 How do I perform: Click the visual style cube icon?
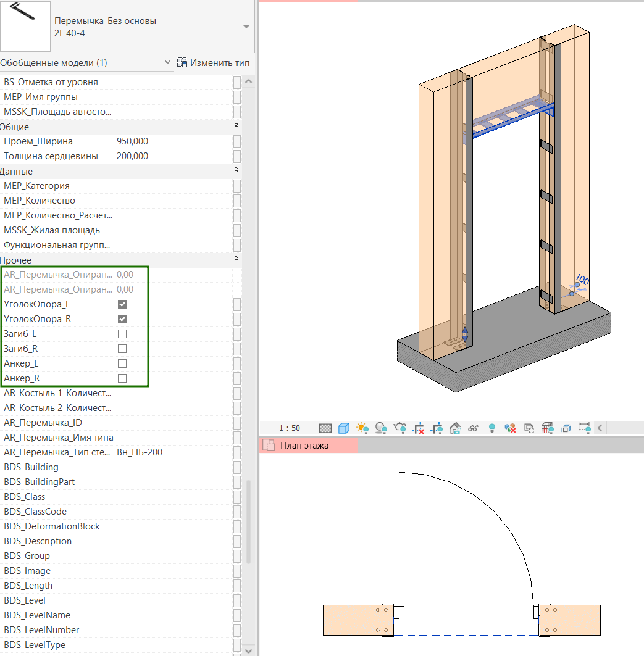click(x=344, y=428)
